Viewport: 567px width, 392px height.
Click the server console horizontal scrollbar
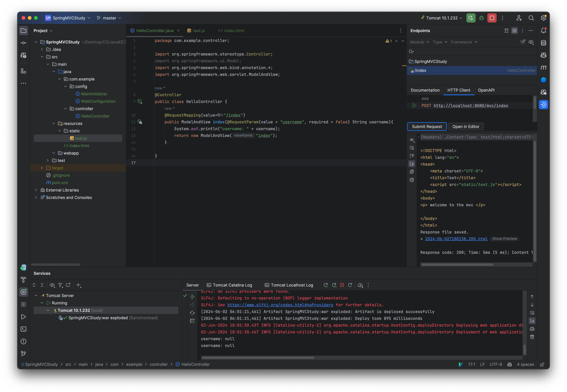258,358
